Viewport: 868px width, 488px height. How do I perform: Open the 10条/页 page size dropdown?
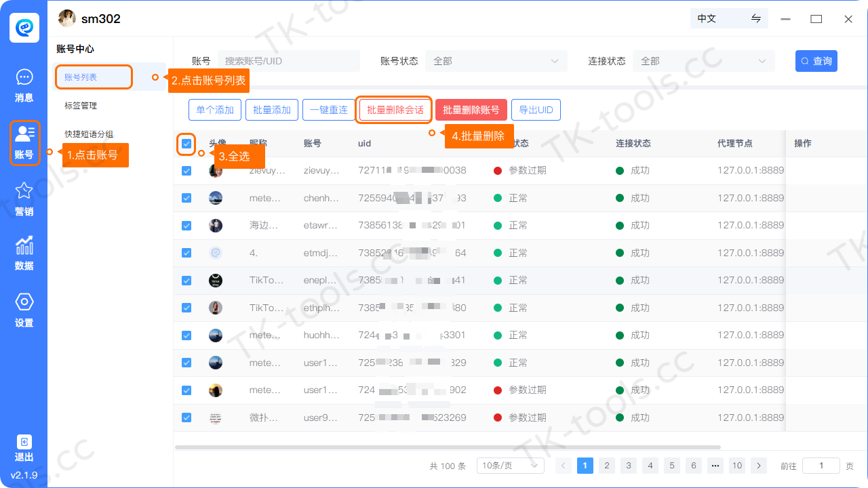coord(511,466)
